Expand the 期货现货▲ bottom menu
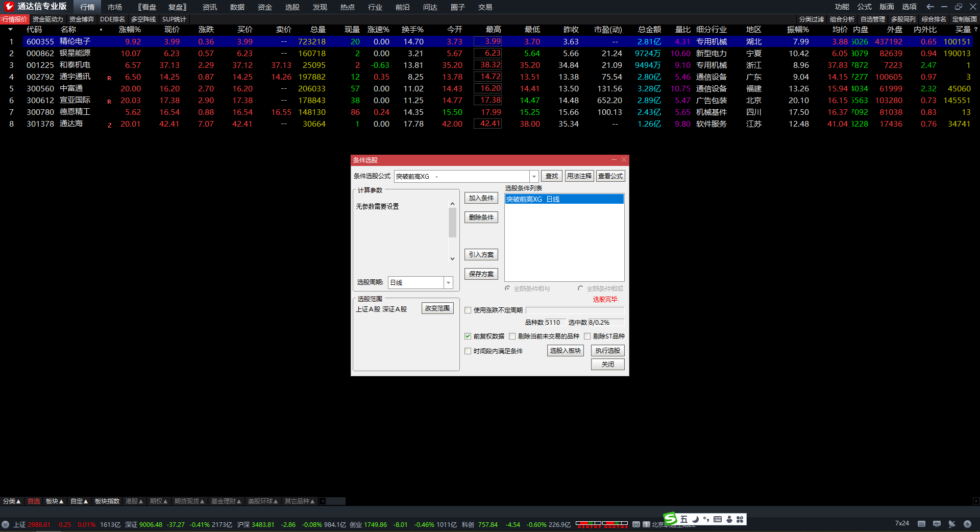Screen dimensions: 980x532 point(189,501)
